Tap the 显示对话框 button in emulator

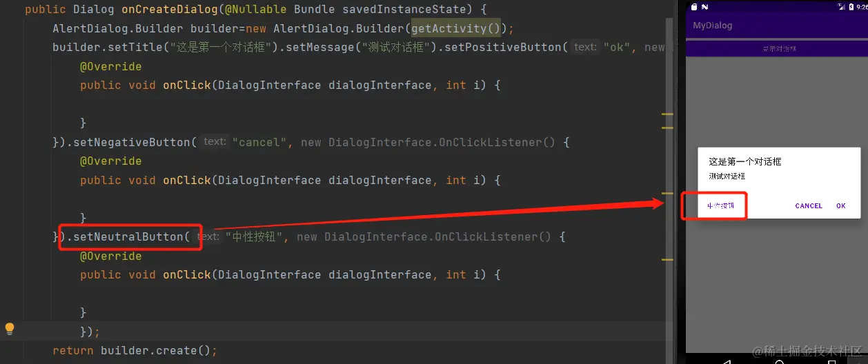[x=778, y=49]
